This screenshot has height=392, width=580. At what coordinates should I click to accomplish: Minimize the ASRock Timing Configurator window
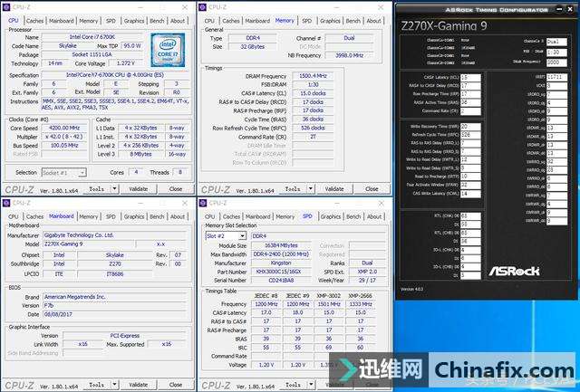(558, 10)
